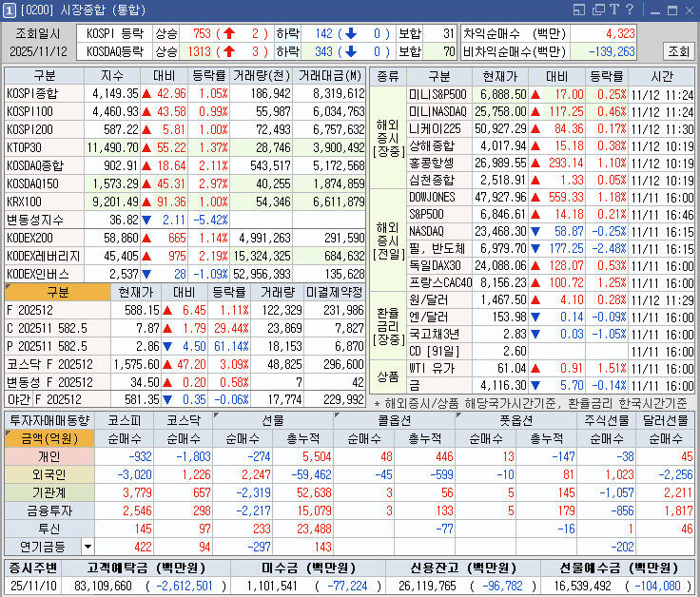Click the T font size icon
This screenshot has width=700, height=597.
click(x=614, y=10)
